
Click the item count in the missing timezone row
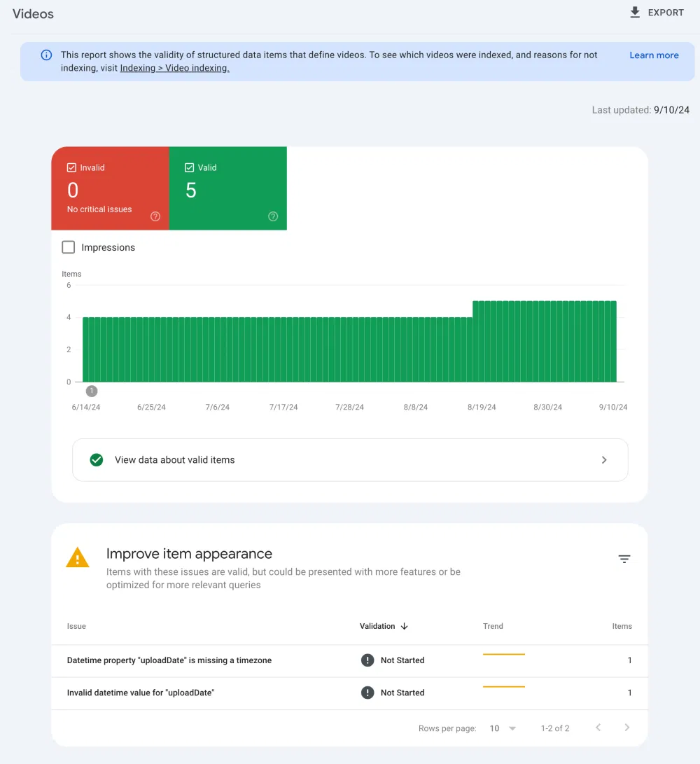click(629, 660)
